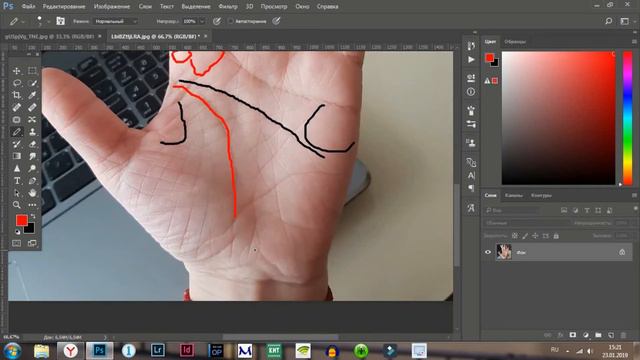Image resolution: width=640 pixels, height=360 pixels.
Task: Switch to the Образцы swatches tab
Action: (515, 42)
